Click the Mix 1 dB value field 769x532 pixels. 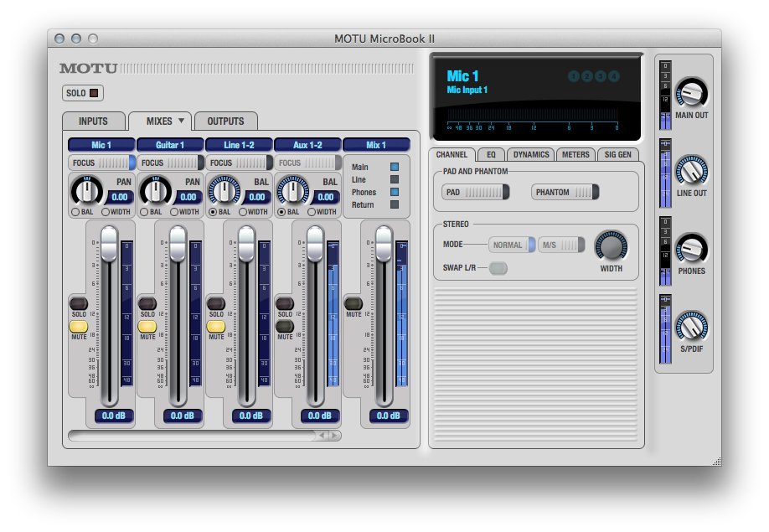tap(388, 416)
